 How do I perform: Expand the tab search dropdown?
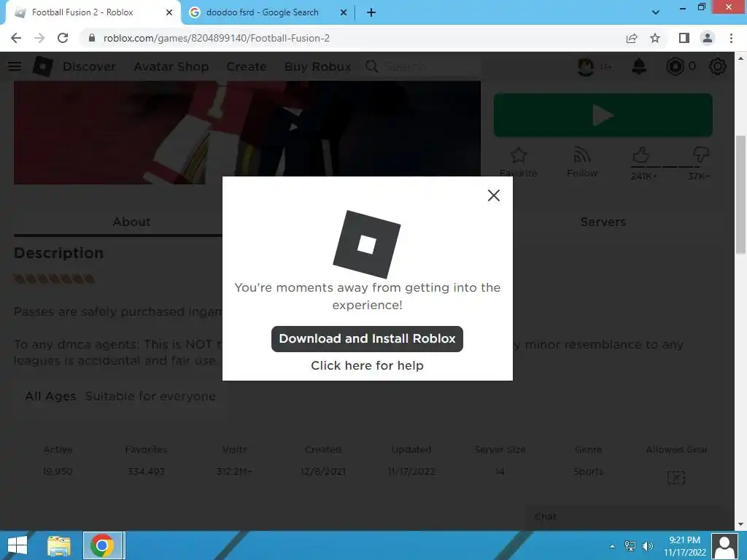pos(656,12)
